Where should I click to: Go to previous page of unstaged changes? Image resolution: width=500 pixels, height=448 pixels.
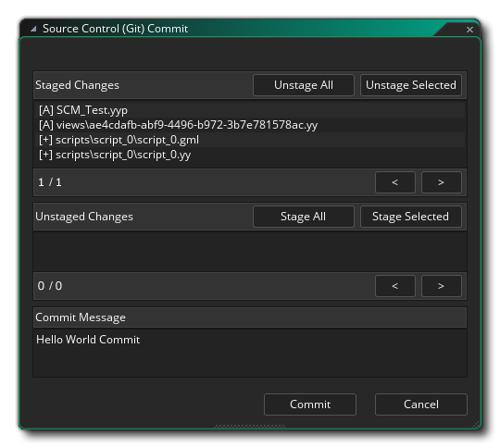point(395,286)
